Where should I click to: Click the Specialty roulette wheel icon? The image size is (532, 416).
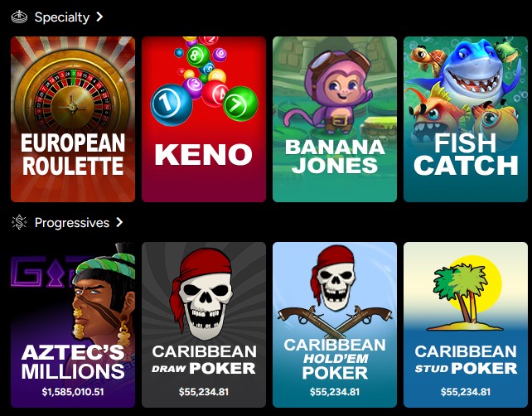(19, 17)
